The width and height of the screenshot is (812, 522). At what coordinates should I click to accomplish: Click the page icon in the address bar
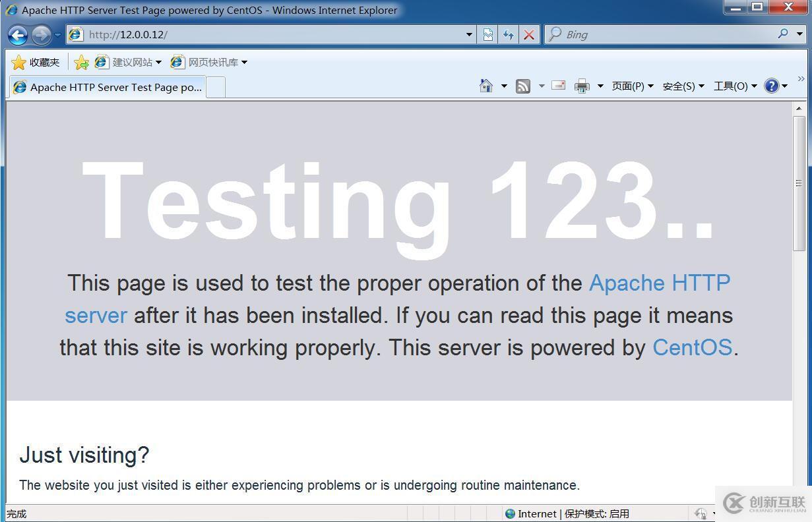(x=76, y=34)
